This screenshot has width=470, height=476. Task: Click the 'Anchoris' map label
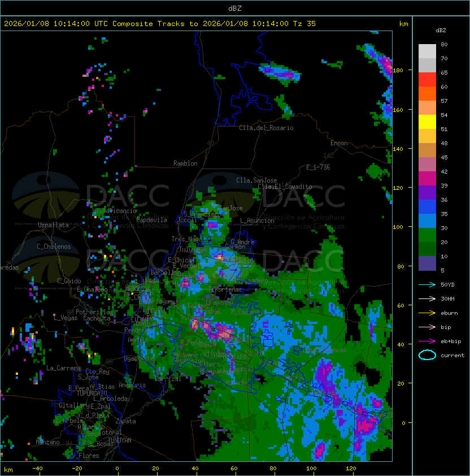[x=132, y=385]
